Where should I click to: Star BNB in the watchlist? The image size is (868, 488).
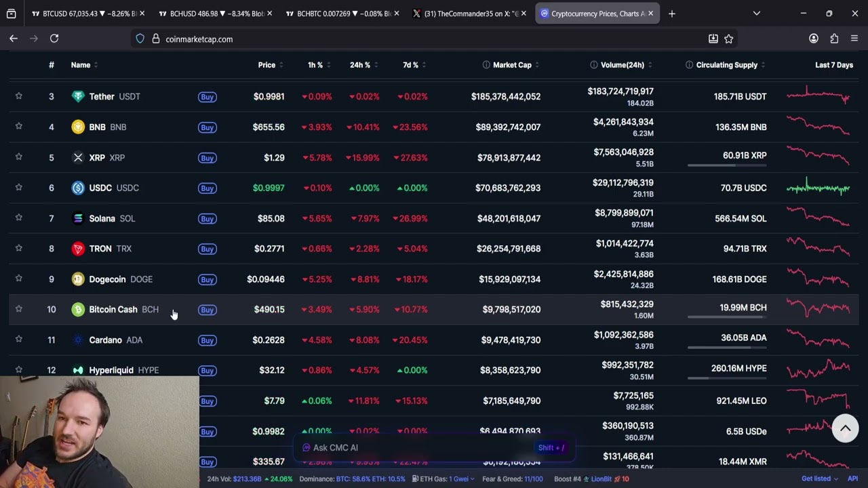pos(19,127)
